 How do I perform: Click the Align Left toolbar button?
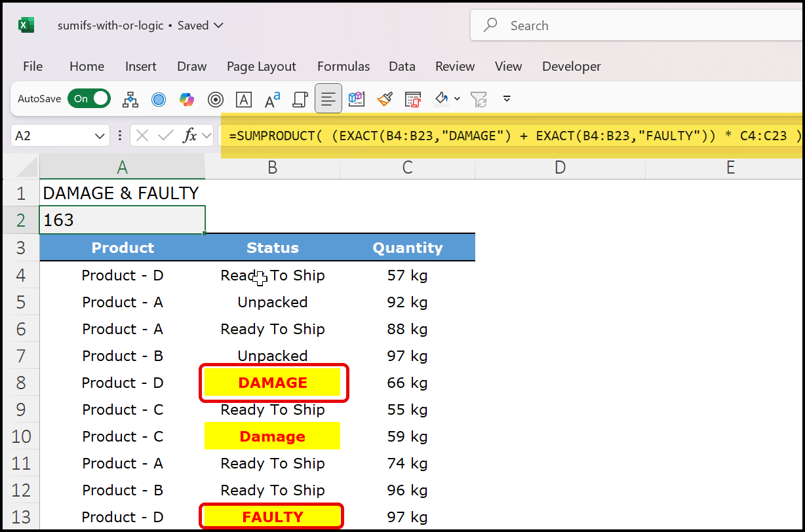coord(328,99)
